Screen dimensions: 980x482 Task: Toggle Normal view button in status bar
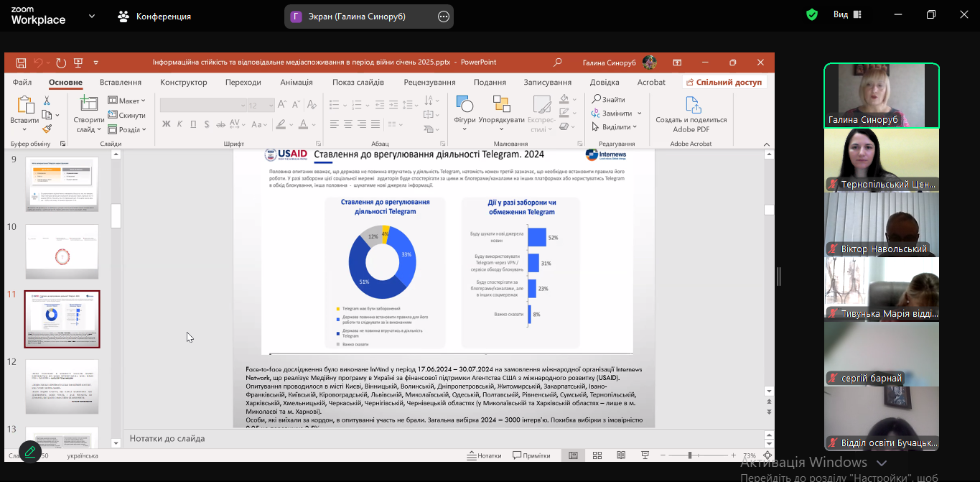click(x=573, y=455)
